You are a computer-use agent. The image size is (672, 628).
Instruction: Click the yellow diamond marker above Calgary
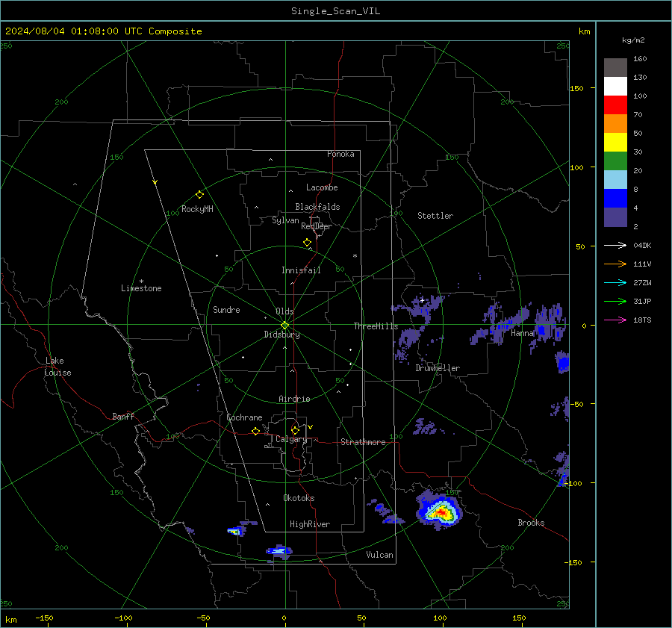295,430
